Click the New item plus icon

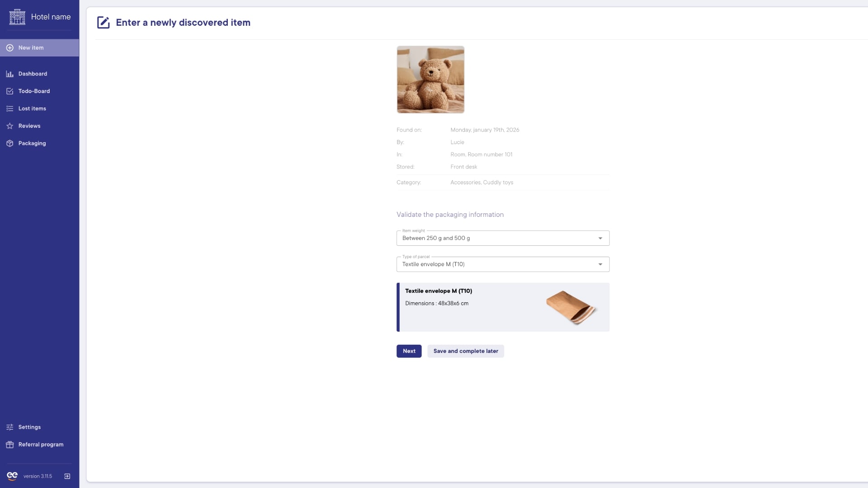9,48
